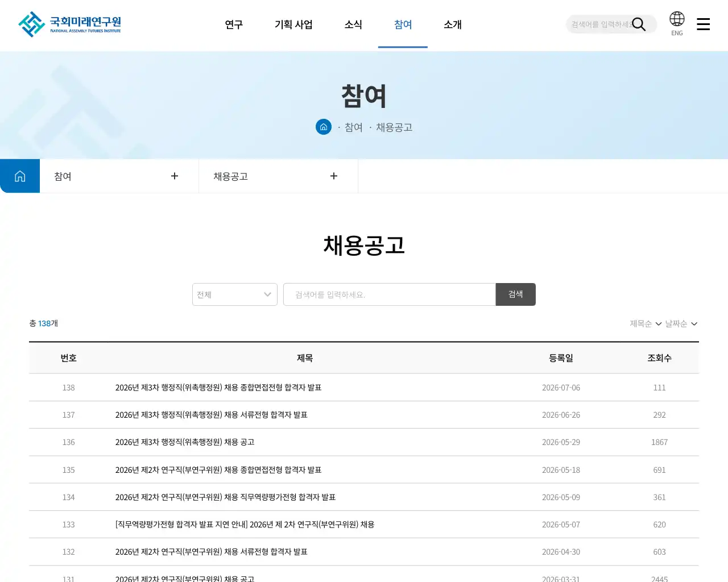Click the view count 1867

pos(660,442)
